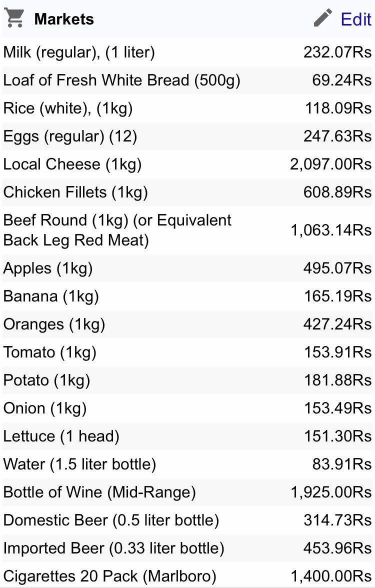This screenshot has height=588, width=375.
Task: Open the Edit link
Action: [356, 19]
